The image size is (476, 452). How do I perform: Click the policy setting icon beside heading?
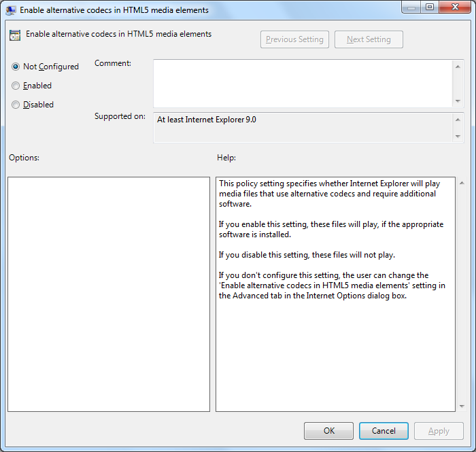pyautogui.click(x=15, y=35)
